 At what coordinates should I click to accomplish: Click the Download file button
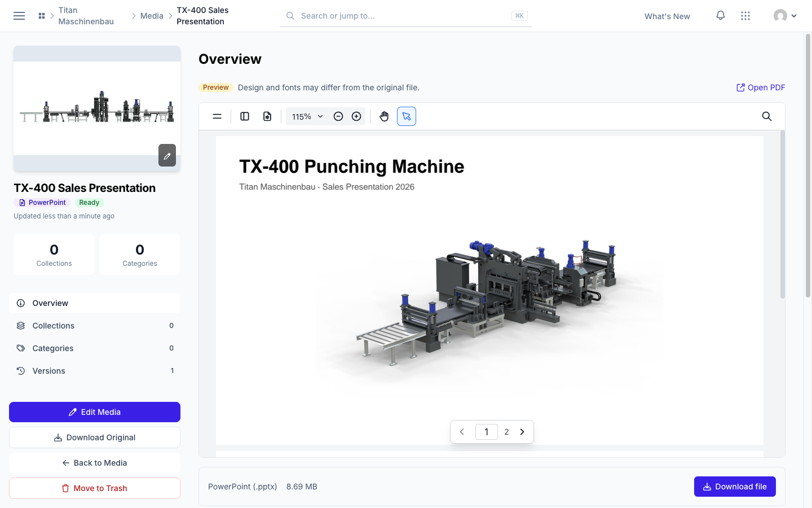point(735,487)
